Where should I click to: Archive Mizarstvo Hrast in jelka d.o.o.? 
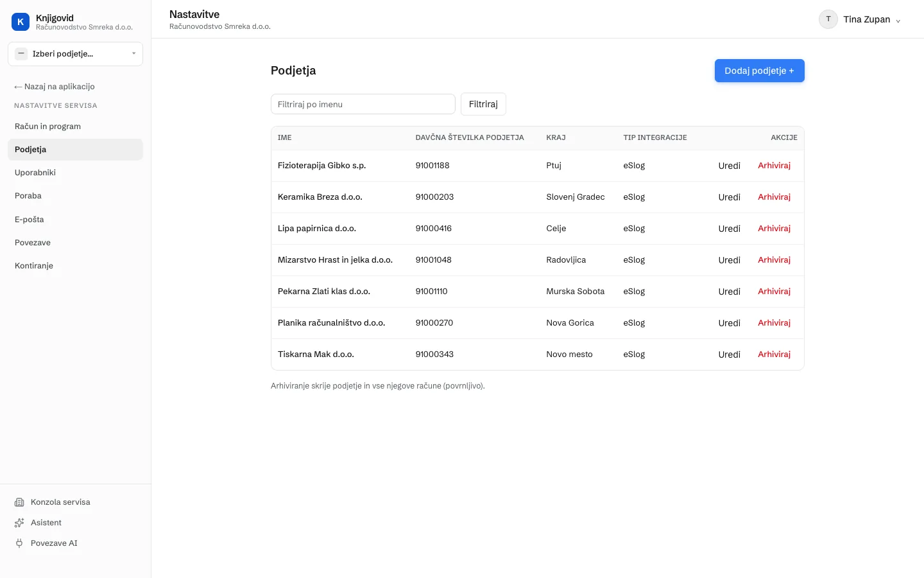774,260
